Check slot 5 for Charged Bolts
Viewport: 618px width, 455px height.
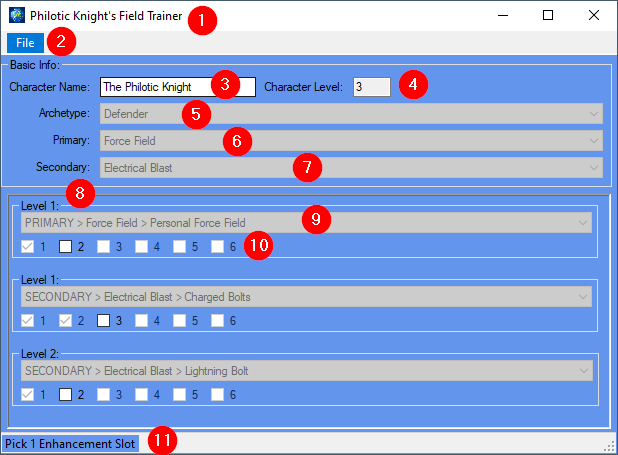tap(179, 321)
